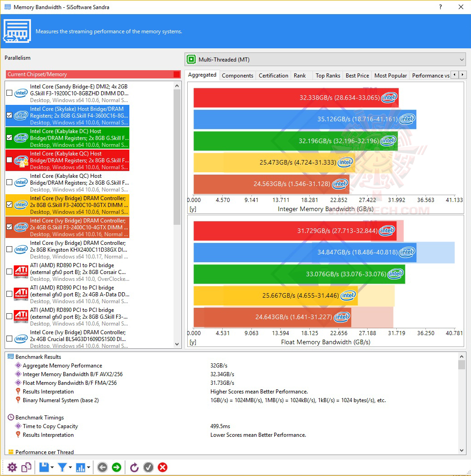
Task: Open the chart type dropdown arrow
Action: 88,467
